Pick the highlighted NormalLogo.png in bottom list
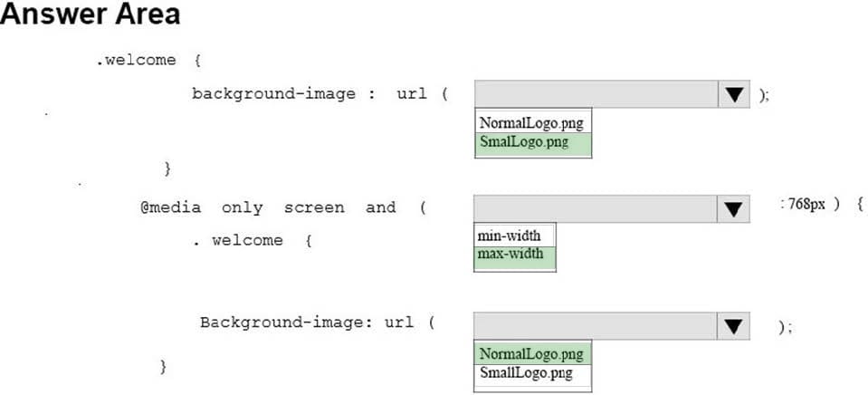Image resolution: width=868 pixels, height=395 pixels. pos(531,353)
